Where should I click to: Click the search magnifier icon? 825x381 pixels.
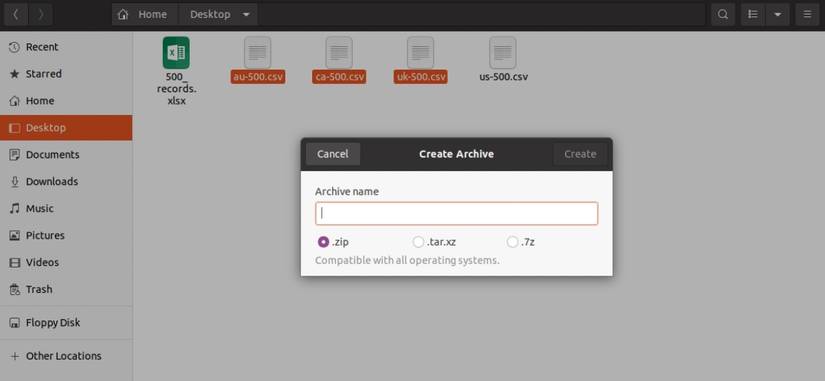[723, 14]
